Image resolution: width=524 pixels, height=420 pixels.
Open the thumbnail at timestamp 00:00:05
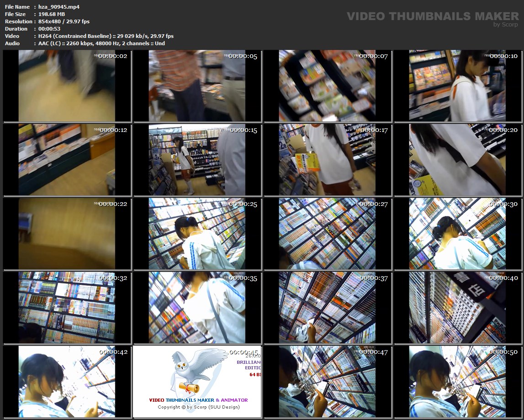tap(197, 86)
